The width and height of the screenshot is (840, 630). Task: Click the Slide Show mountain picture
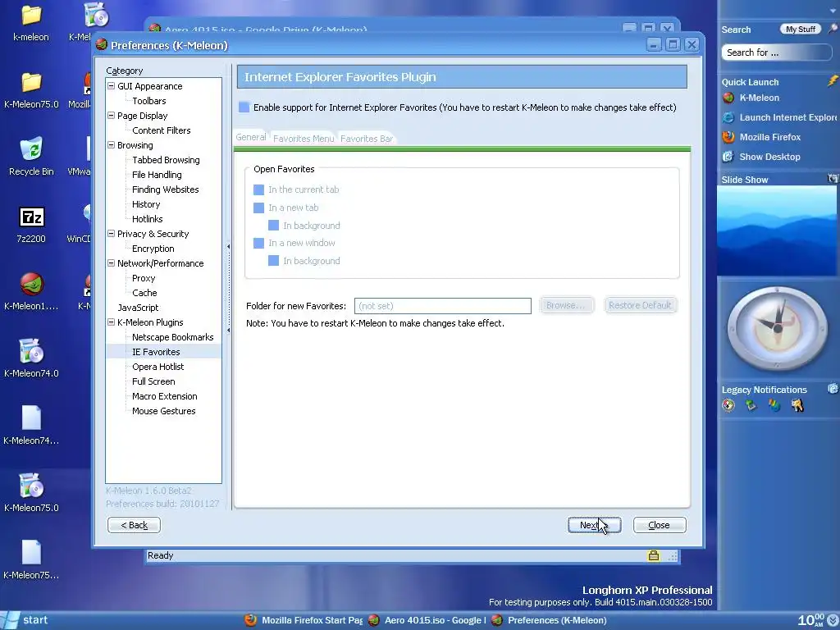click(x=777, y=231)
